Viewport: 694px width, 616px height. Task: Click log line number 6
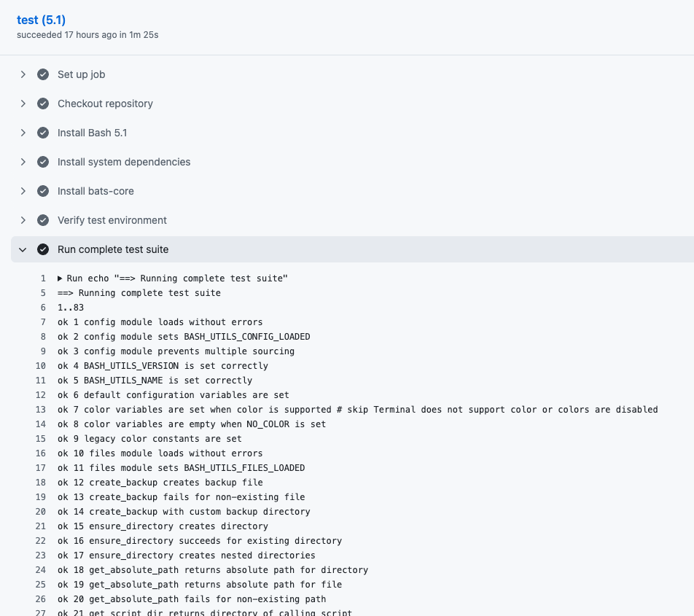[43, 308]
